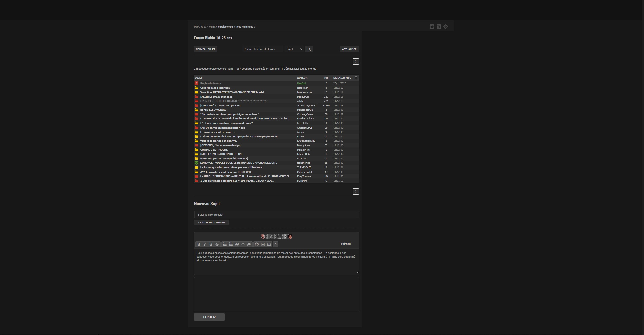Click red folder of cyclisme topic
The image size is (644, 335).
[196, 105]
